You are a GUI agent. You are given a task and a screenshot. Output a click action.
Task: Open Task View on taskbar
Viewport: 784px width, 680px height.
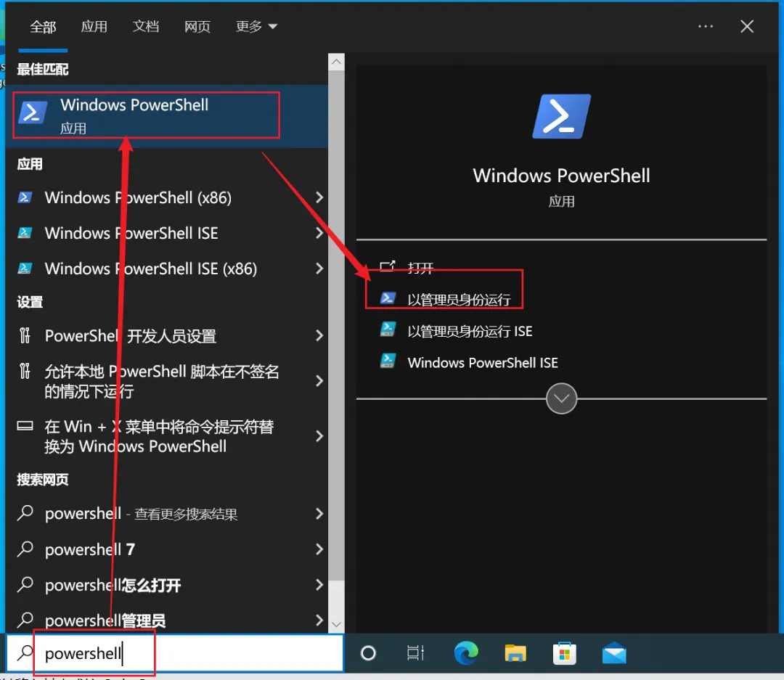tap(415, 653)
